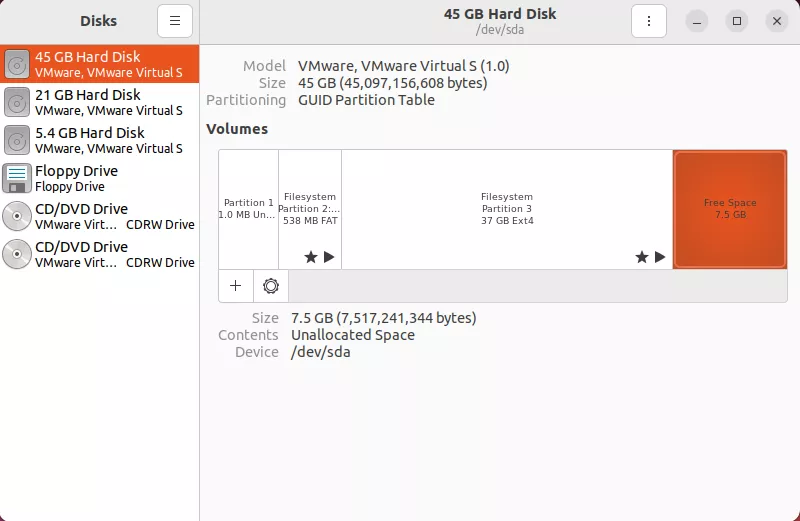This screenshot has height=521, width=800.
Task: Click the 21 GB Hard Disk drive icon
Action: point(17,102)
